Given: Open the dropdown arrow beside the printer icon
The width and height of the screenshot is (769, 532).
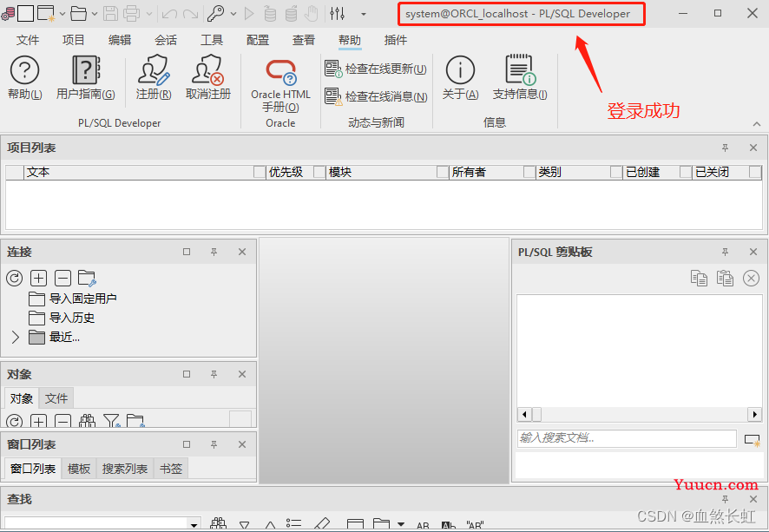Looking at the screenshot, I should tap(149, 14).
